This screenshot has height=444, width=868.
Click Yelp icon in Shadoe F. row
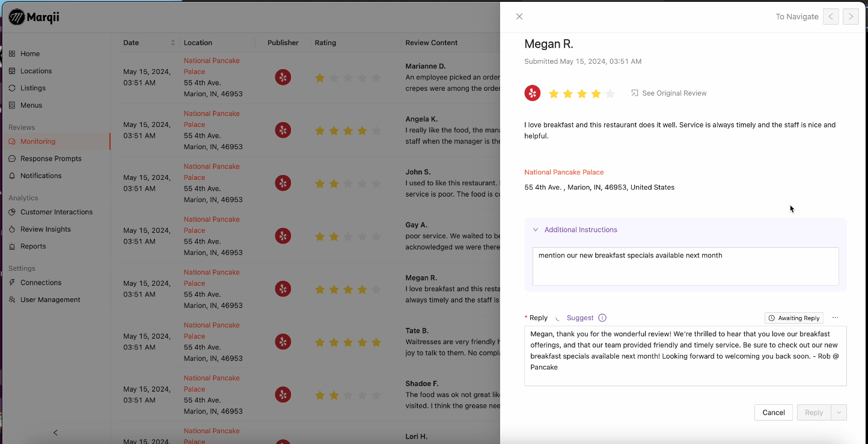pos(283,395)
